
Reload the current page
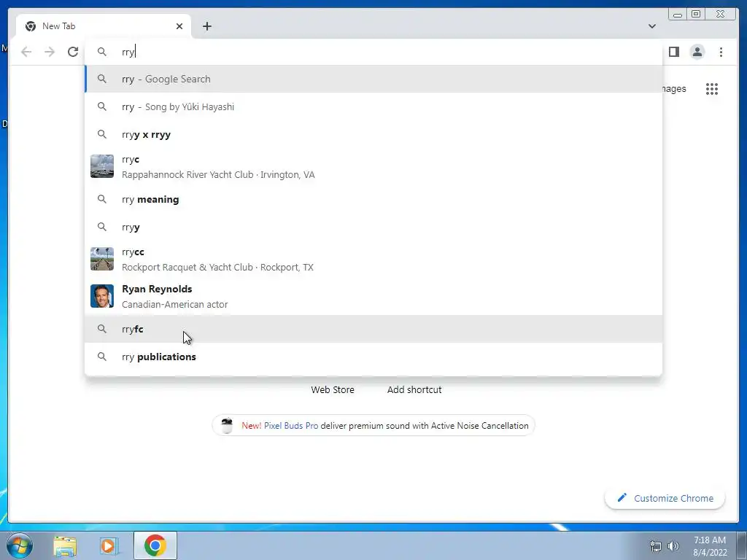pos(73,52)
